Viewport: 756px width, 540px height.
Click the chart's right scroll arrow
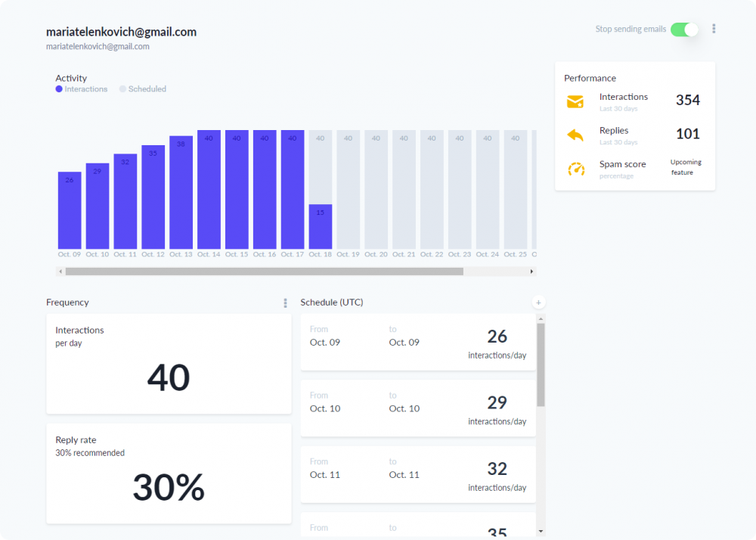point(531,272)
